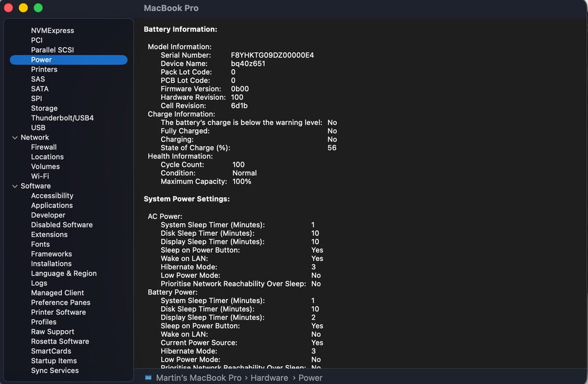Click device name value bq40z651
588x384 pixels.
pos(248,64)
